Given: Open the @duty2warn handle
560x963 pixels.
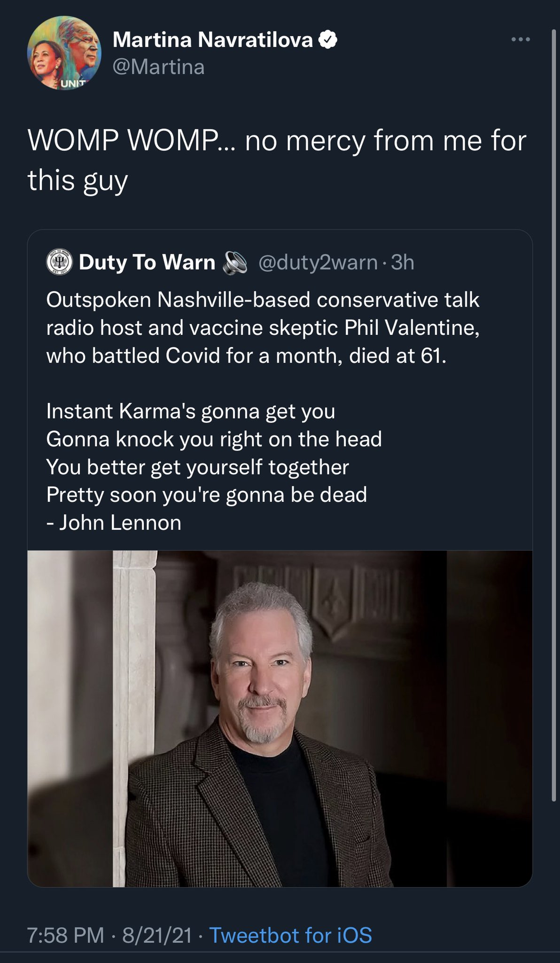Looking at the screenshot, I should point(319,262).
